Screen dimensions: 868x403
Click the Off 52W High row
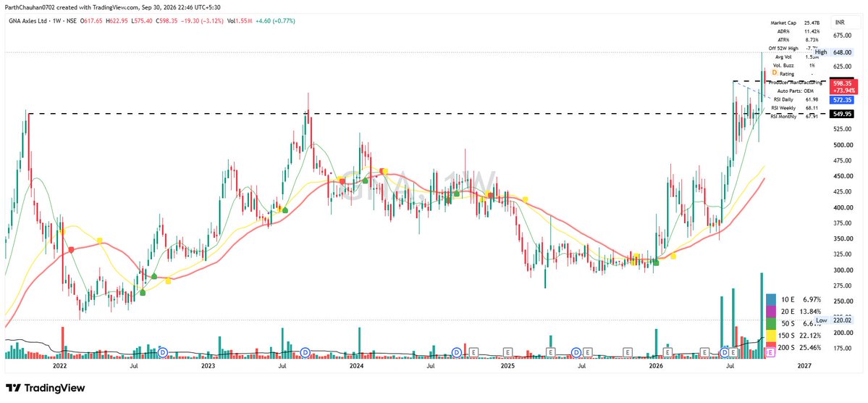[795, 49]
